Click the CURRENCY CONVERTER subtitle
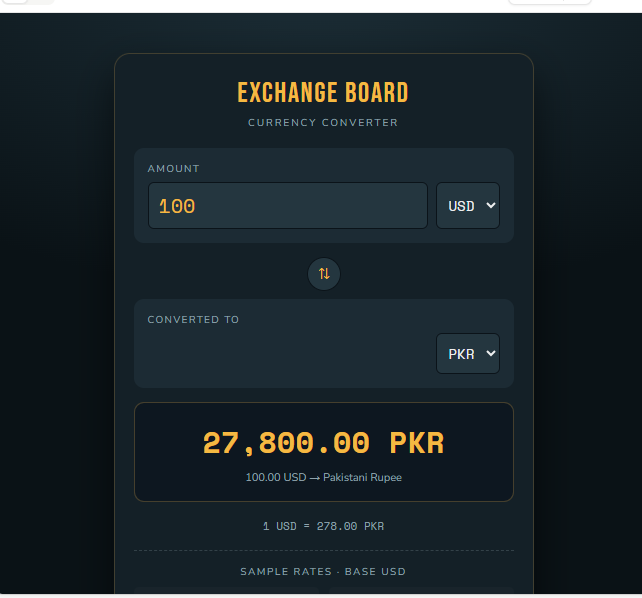 (x=323, y=122)
